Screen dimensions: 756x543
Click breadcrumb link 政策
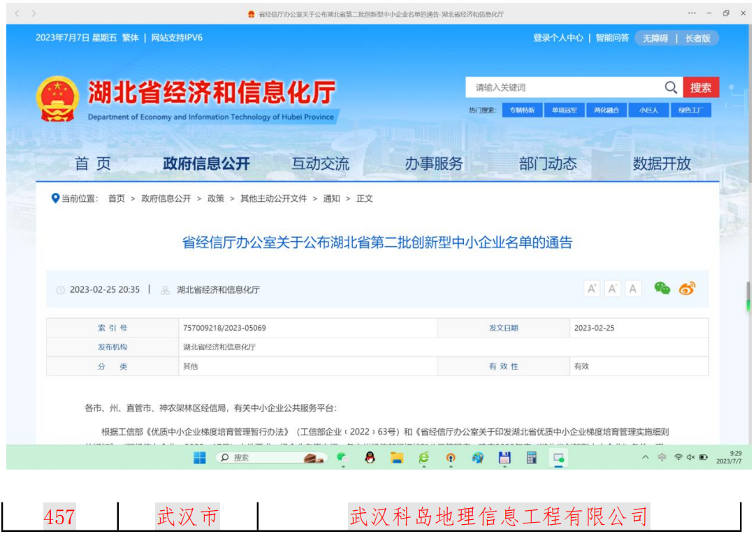[215, 198]
